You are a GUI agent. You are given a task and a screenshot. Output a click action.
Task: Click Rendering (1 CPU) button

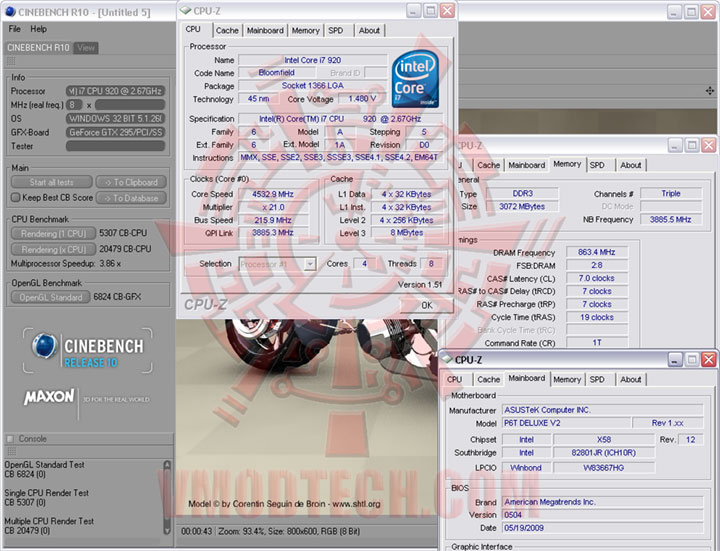[x=53, y=234]
